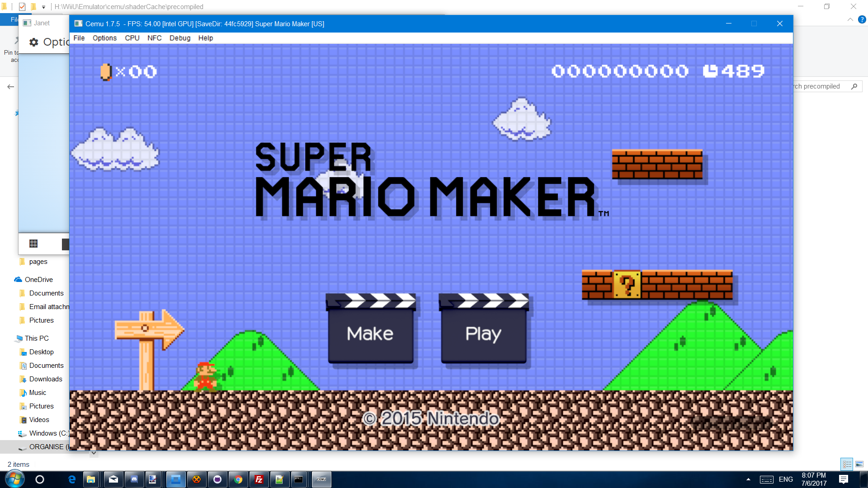
Task: Open the Options menu in Cemu
Action: [104, 38]
